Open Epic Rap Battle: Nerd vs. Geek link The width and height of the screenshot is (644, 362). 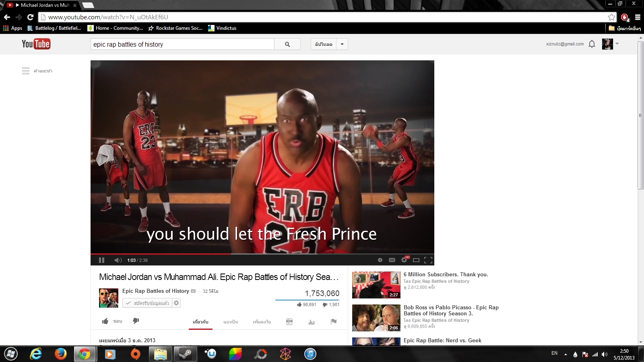coord(442,340)
